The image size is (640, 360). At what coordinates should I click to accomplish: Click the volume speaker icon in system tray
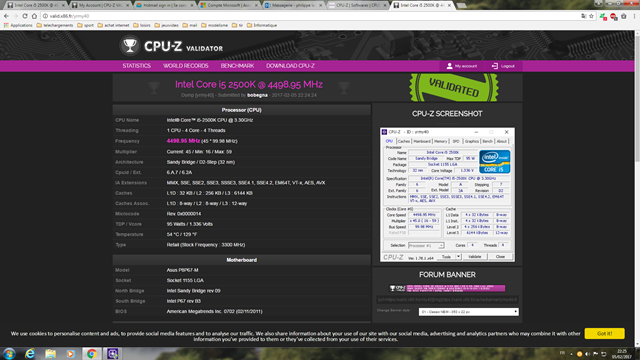(587, 354)
